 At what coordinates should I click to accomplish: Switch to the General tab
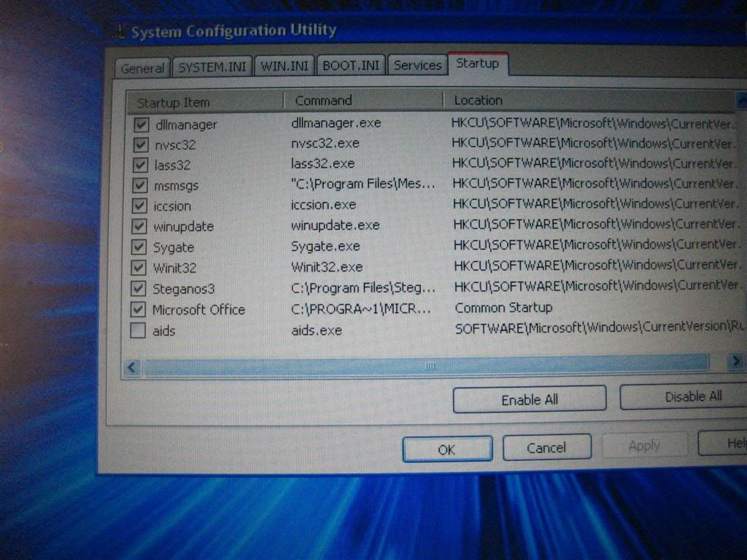[142, 69]
